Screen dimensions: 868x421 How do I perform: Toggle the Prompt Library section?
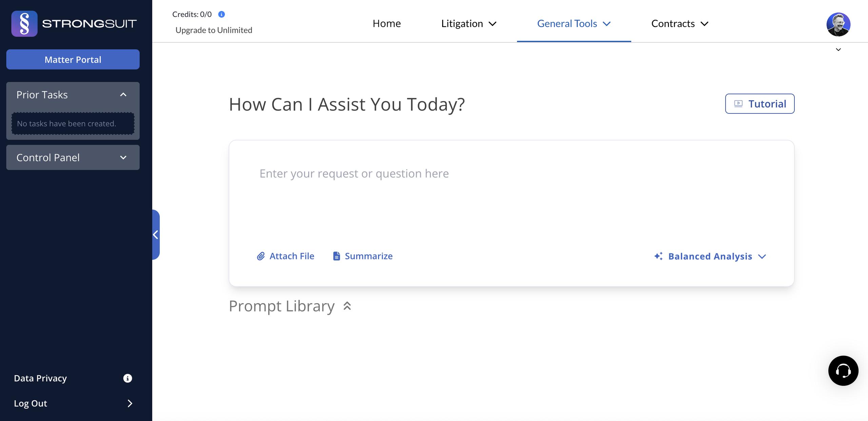(347, 306)
